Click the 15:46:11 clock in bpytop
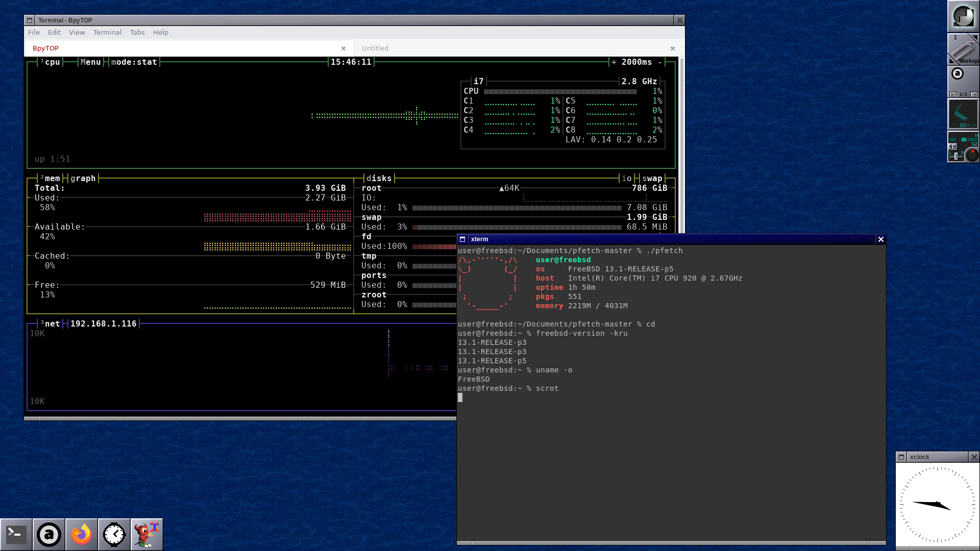 [x=351, y=62]
